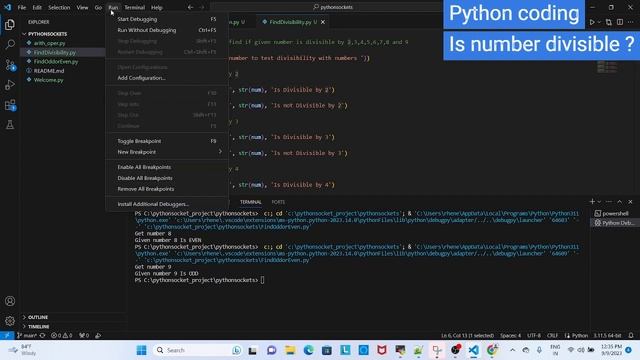This screenshot has width=640, height=360.
Task: Open the terminal panel ellipsis menu
Action: tap(609, 202)
